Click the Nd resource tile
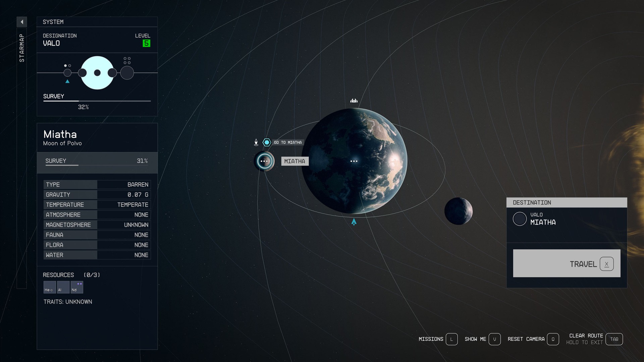 coord(77,287)
